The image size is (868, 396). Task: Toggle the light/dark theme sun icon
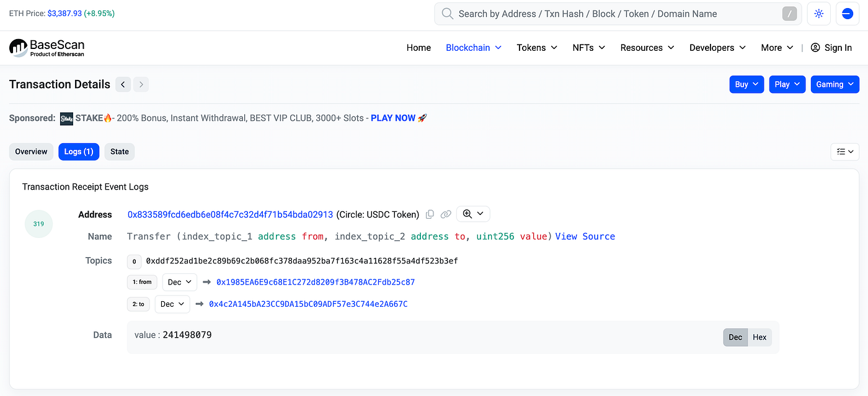click(818, 14)
